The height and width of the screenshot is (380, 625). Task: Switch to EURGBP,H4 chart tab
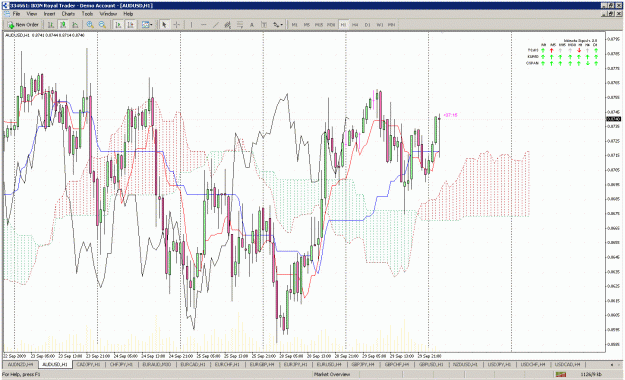coord(262,364)
